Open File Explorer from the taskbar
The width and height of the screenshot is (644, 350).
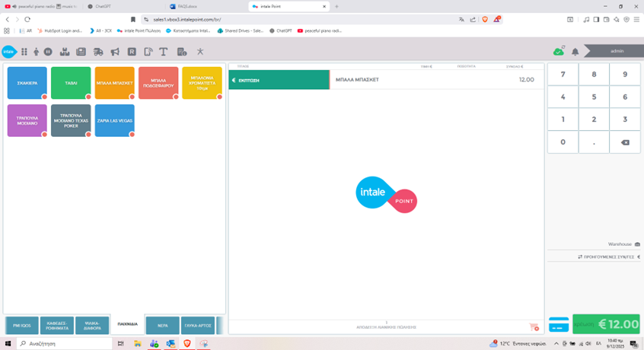(x=137, y=343)
